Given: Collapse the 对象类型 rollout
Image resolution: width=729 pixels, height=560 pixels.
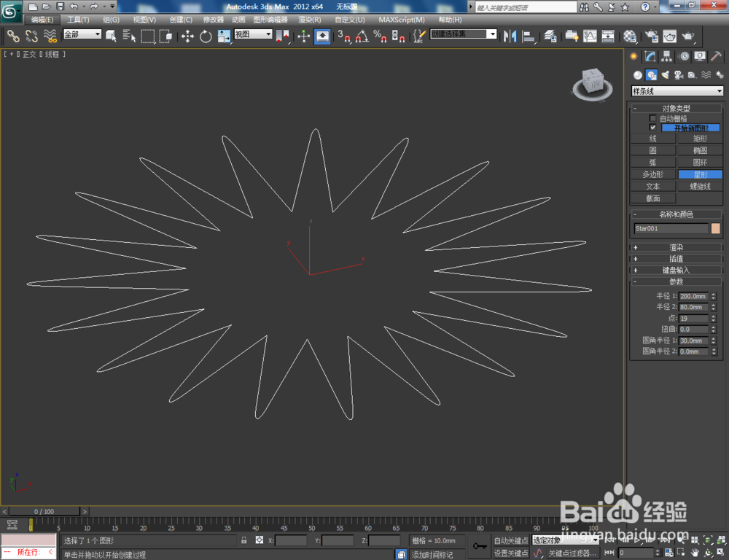Looking at the screenshot, I should click(677, 109).
